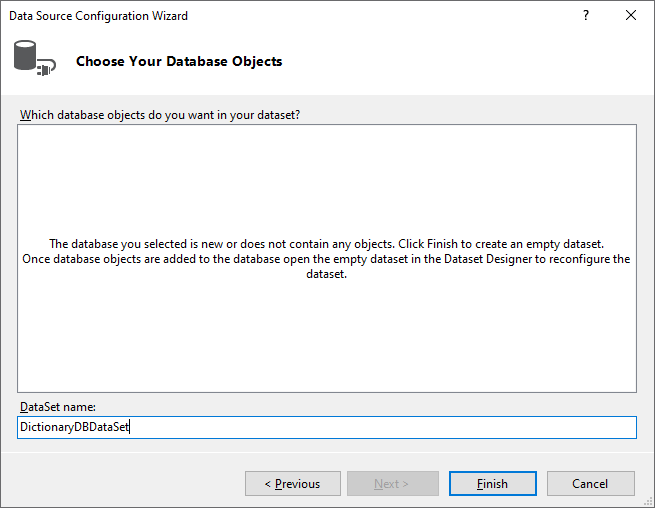This screenshot has width=655, height=508.
Task: Click the "Which database objects" question label
Action: (x=160, y=115)
